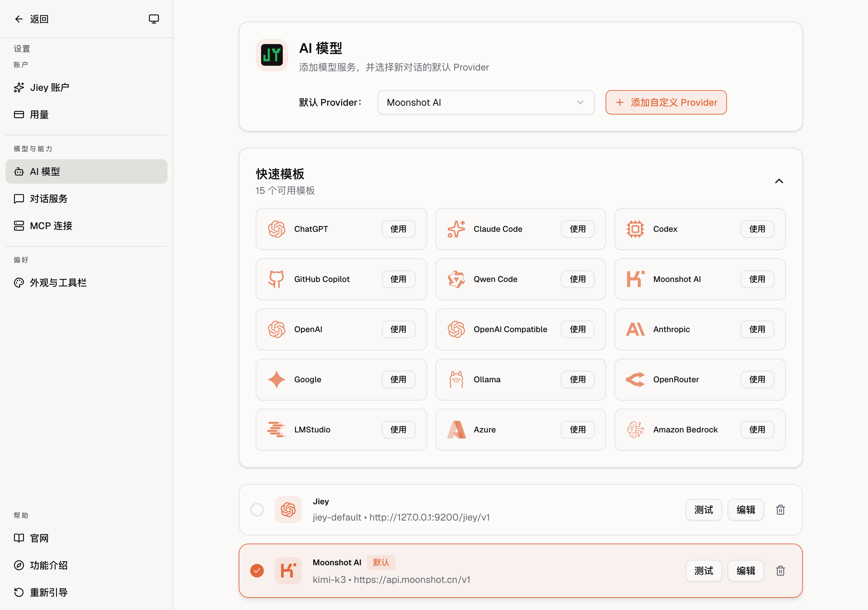Viewport: 868px width, 610px height.
Task: Open the default Provider dropdown
Action: (x=486, y=102)
